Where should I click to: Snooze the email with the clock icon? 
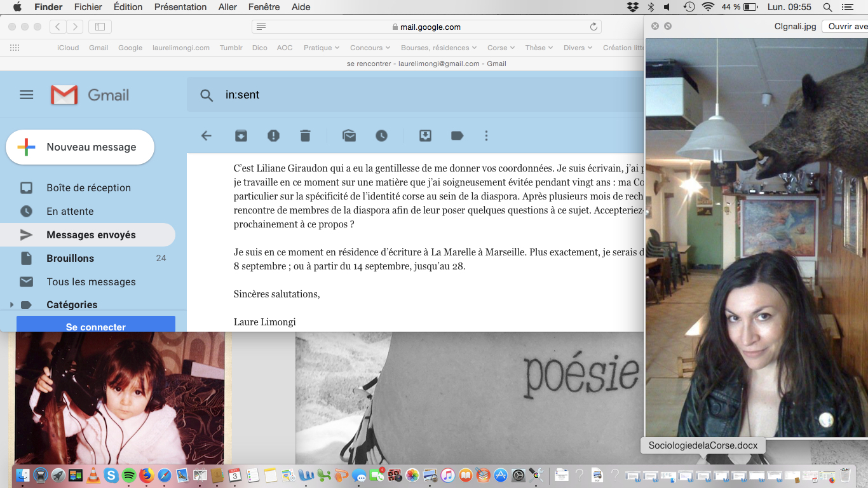(x=381, y=135)
